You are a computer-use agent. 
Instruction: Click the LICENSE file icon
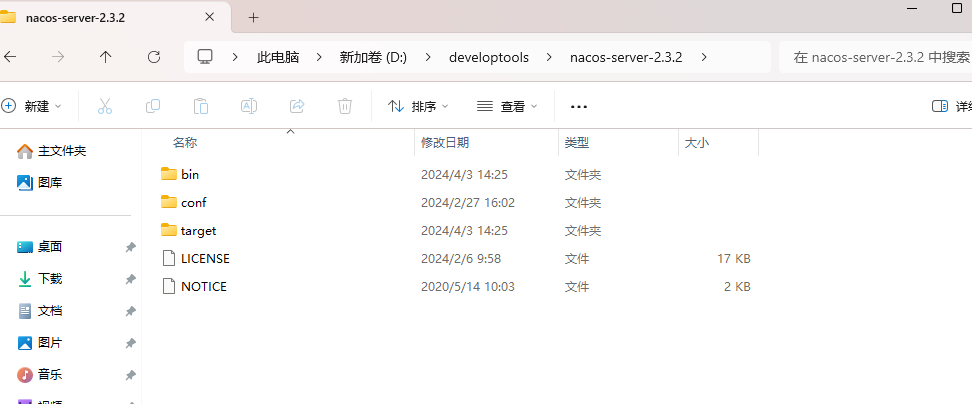pos(169,258)
